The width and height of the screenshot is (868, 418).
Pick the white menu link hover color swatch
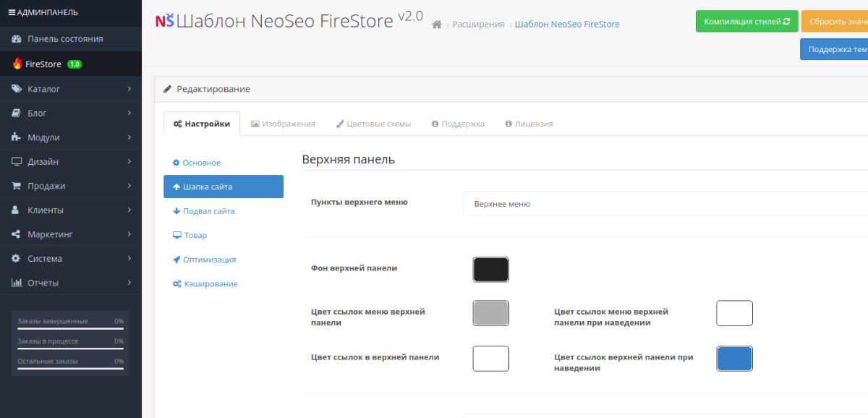tap(735, 313)
